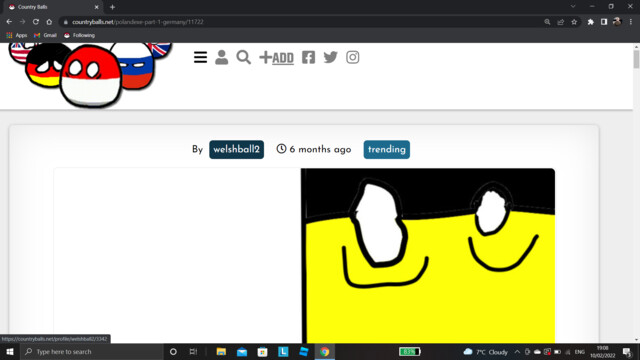Open the Facebook icon link
Image resolution: width=640 pixels, height=360 pixels.
308,57
